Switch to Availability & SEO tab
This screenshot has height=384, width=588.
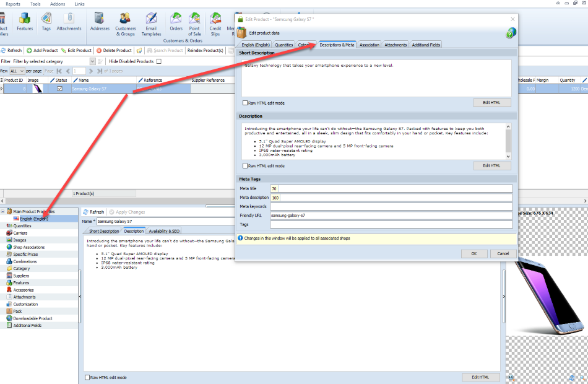pos(164,231)
